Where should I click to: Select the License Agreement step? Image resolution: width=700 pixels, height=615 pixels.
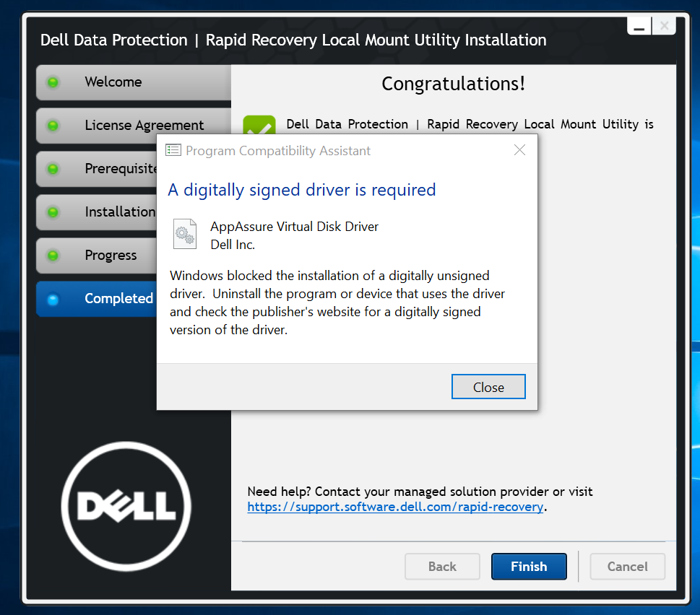click(134, 126)
